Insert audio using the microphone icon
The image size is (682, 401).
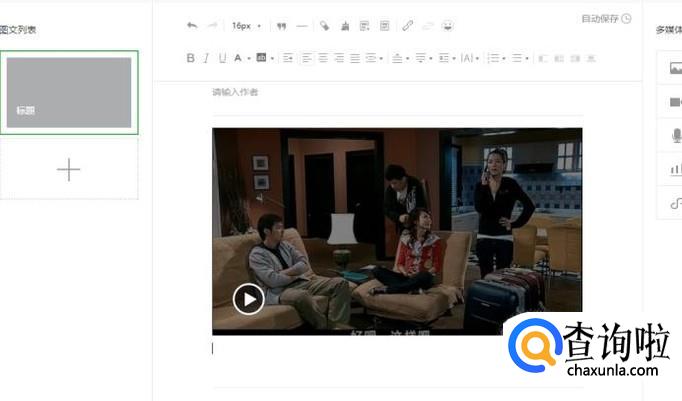[x=675, y=136]
